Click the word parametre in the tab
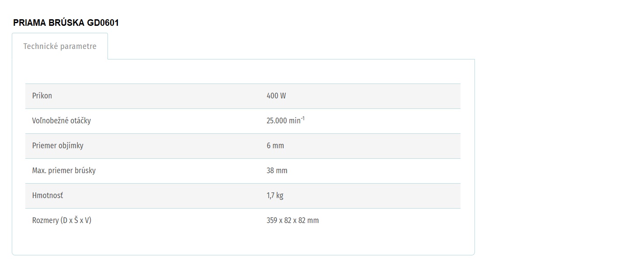 coord(78,46)
